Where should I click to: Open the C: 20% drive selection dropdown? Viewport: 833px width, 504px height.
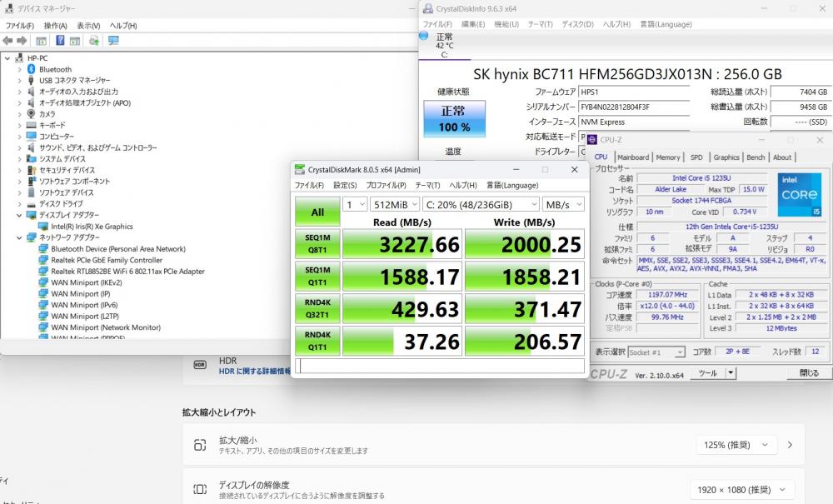point(481,204)
